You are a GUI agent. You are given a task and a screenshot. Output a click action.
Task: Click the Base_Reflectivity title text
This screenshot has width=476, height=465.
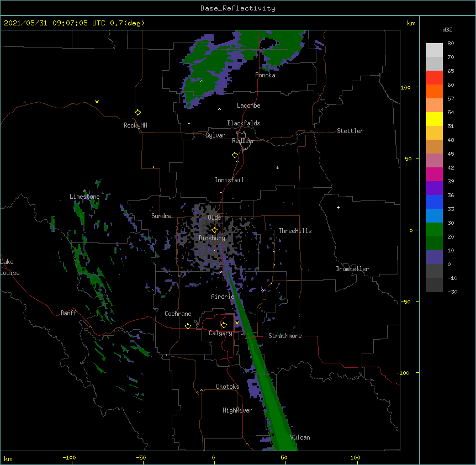tap(237, 8)
